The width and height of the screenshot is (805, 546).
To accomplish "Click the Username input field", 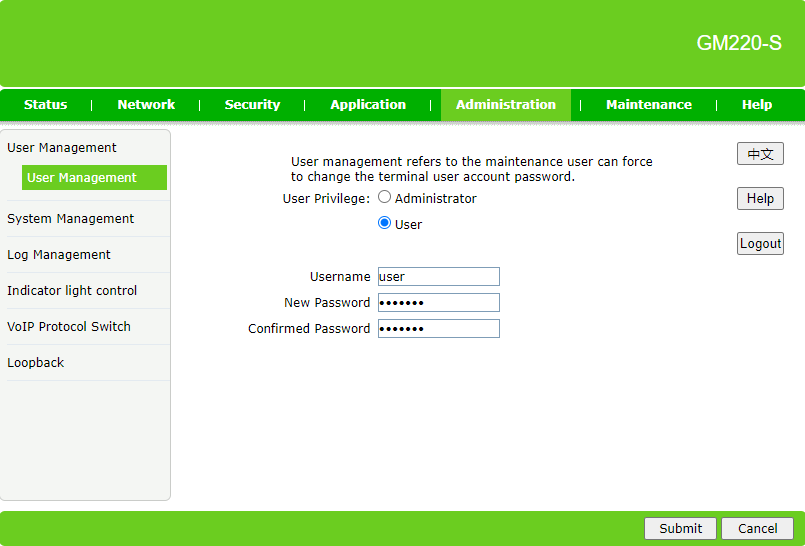I will pyautogui.click(x=438, y=277).
